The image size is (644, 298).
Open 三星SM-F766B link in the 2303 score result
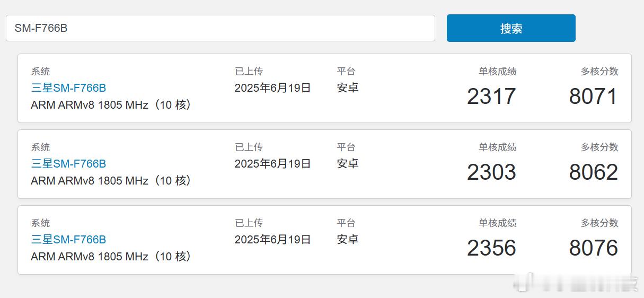(x=68, y=164)
